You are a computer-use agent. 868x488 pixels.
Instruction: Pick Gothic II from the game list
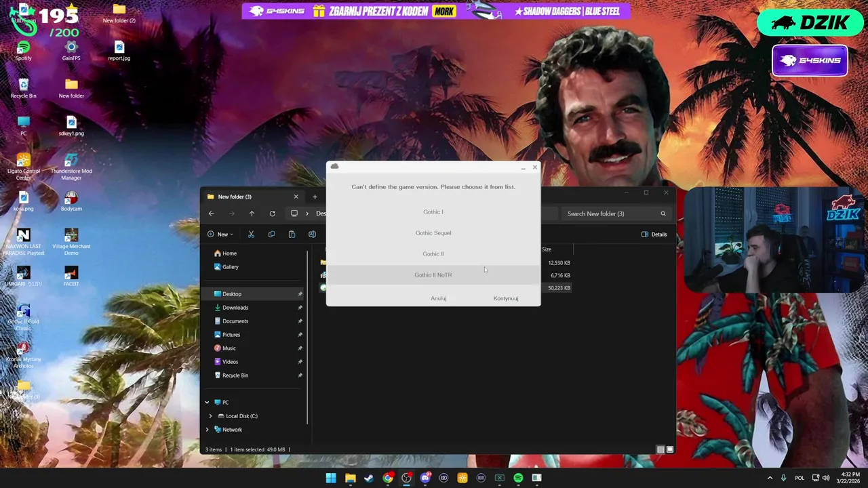433,253
